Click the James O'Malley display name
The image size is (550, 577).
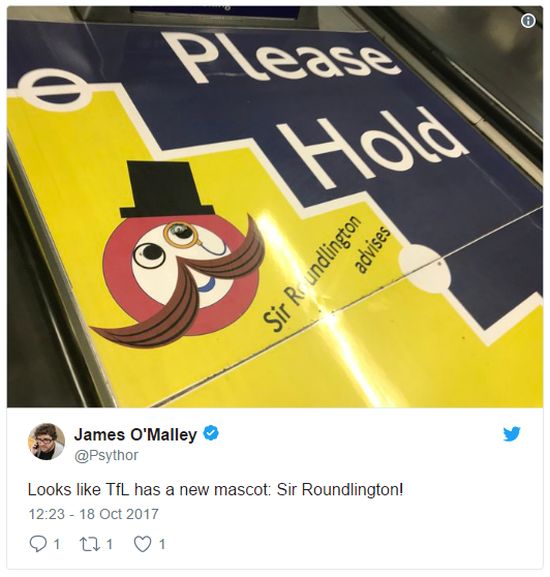135,435
